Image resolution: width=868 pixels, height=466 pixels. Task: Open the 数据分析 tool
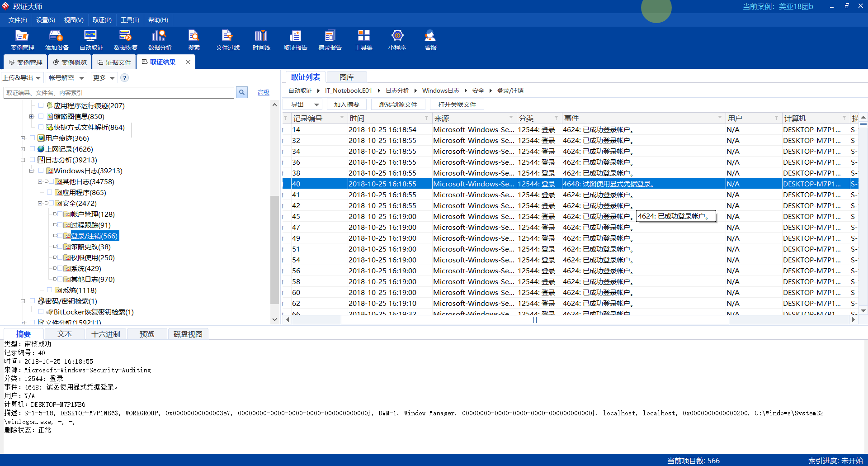(x=160, y=40)
